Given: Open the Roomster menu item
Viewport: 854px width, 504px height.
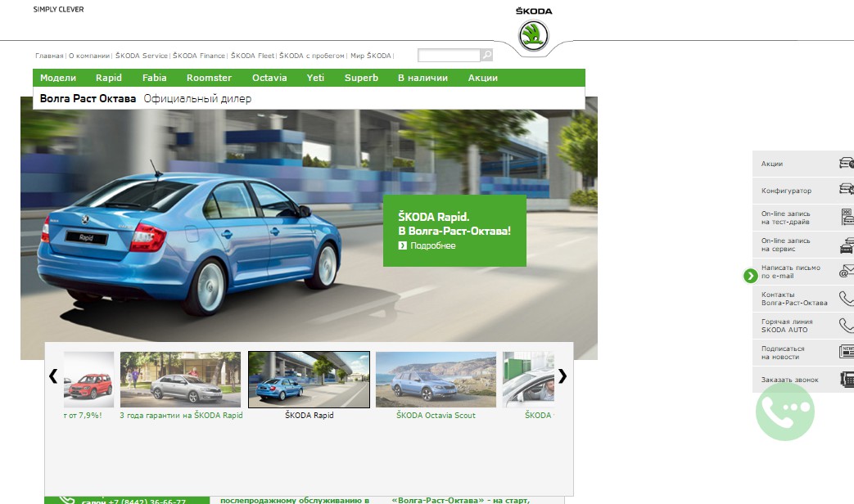Looking at the screenshot, I should 209,78.
